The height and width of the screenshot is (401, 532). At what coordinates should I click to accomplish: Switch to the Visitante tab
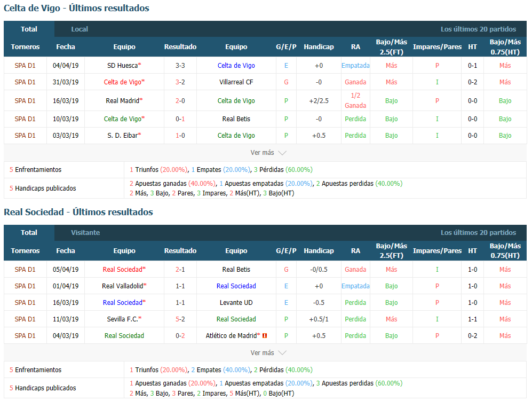(x=85, y=233)
